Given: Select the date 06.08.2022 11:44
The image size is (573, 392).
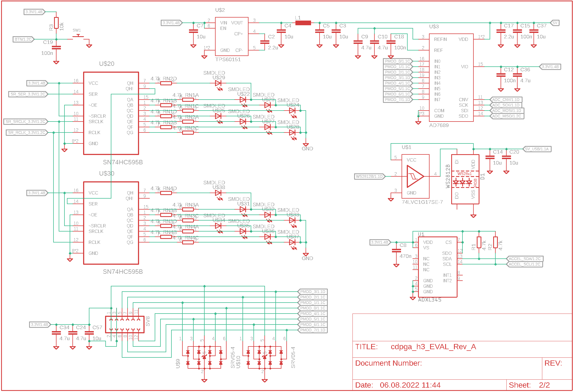Looking at the screenshot, I should tap(410, 385).
